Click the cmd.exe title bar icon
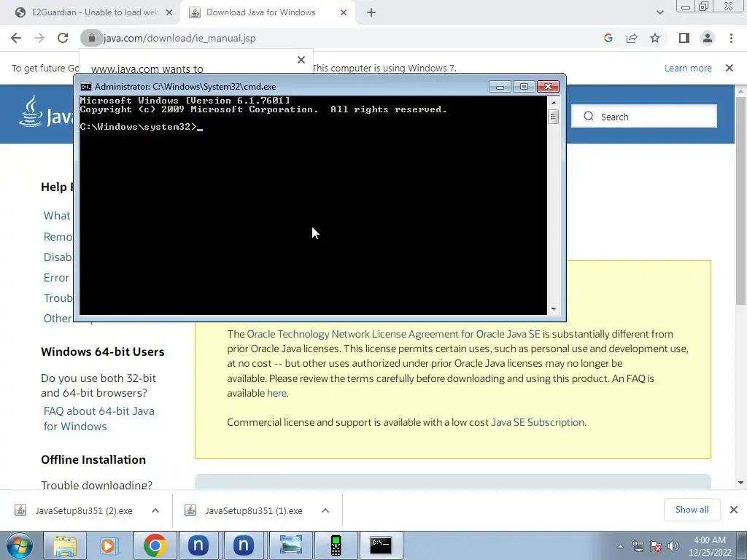Viewport: 747px width, 560px height. click(x=86, y=87)
